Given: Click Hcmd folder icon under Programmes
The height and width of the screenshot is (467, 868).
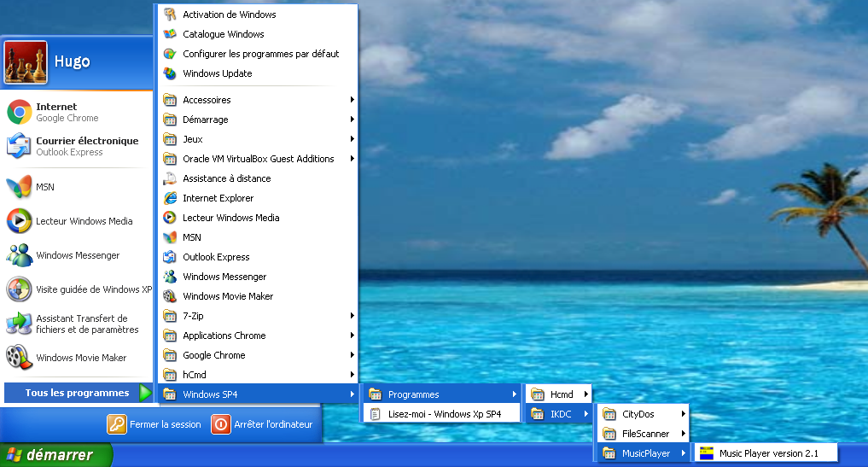Looking at the screenshot, I should (538, 394).
